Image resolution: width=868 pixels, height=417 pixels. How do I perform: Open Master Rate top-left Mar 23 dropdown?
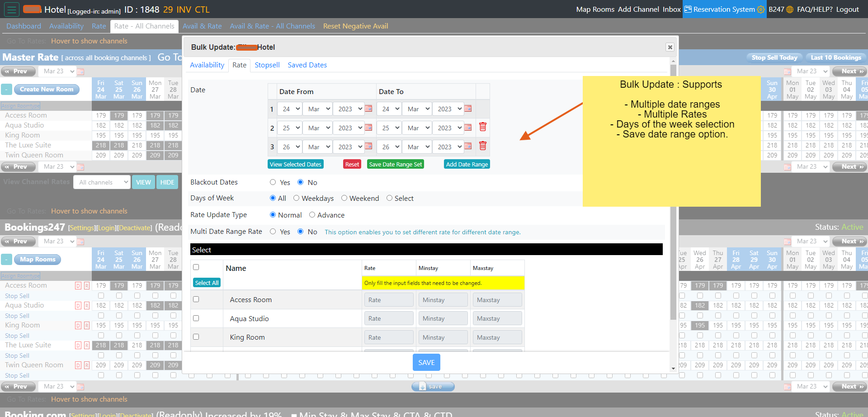[57, 71]
